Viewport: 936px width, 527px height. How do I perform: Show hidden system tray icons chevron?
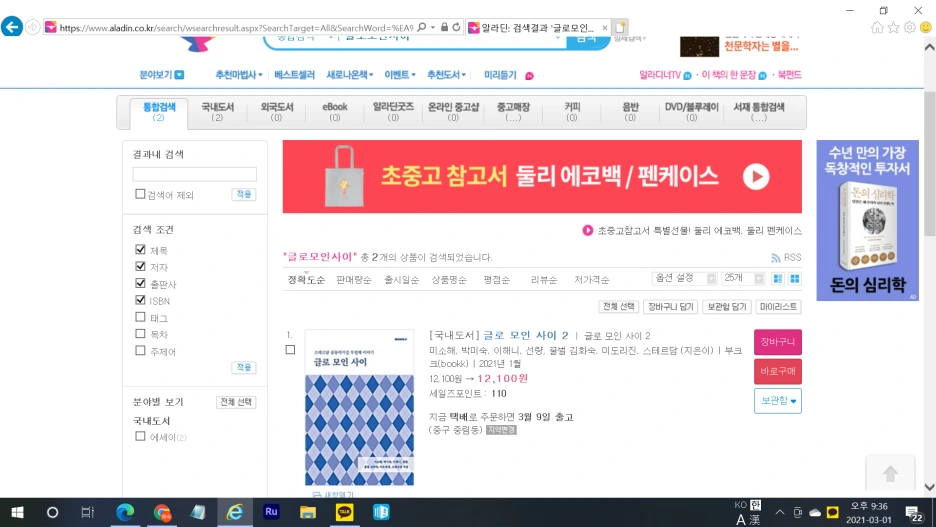pyautogui.click(x=780, y=512)
